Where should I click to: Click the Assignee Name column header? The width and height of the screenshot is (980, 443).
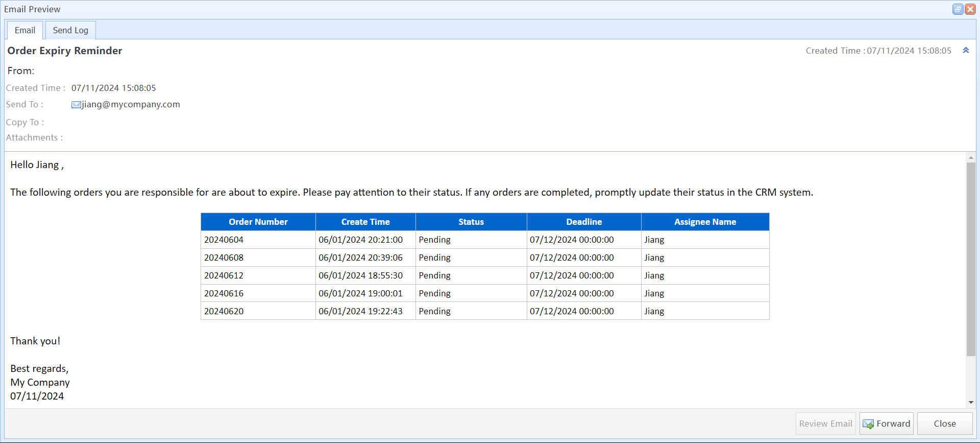[x=705, y=222]
